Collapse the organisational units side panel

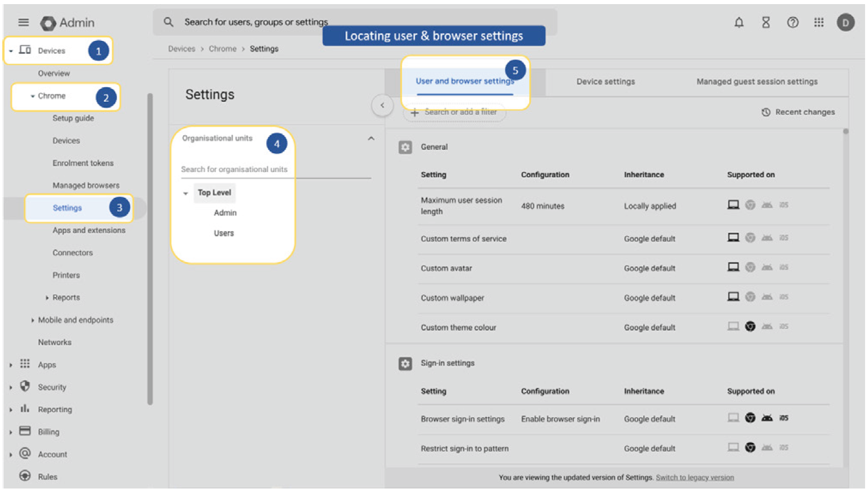click(382, 105)
